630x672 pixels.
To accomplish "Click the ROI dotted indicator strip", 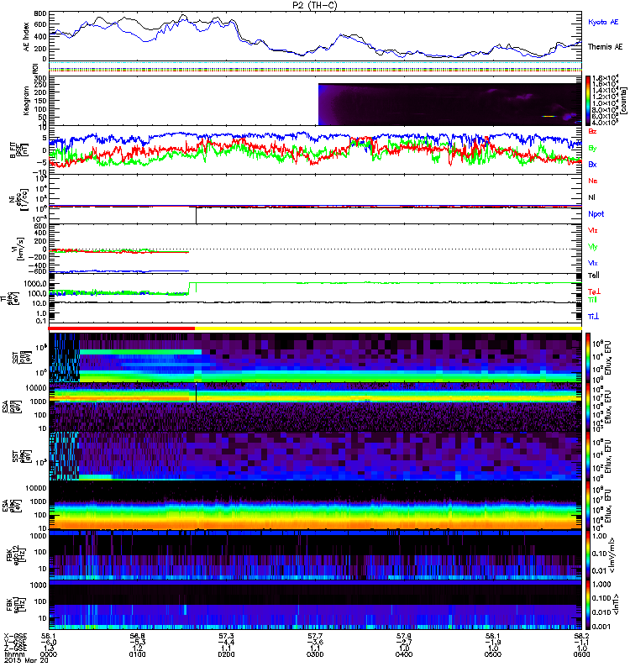I will (316, 66).
